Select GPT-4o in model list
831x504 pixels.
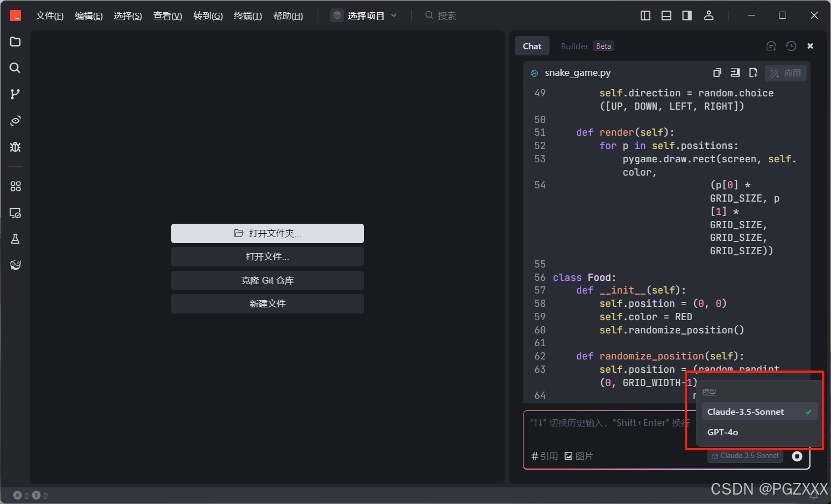pyautogui.click(x=760, y=432)
